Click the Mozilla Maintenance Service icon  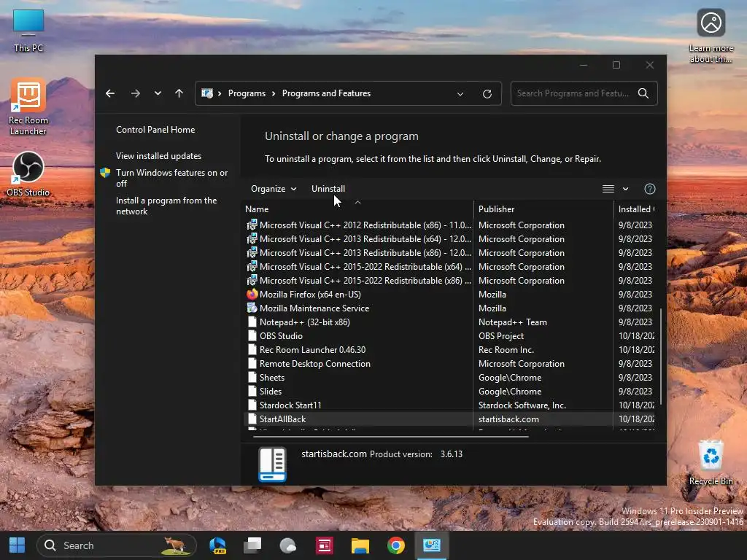click(252, 308)
